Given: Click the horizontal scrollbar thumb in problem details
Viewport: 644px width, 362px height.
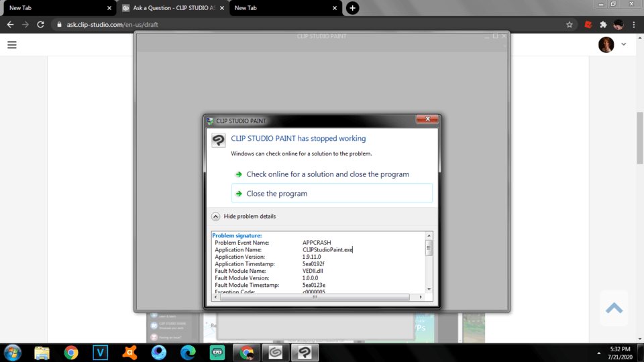Looking at the screenshot, I should (x=315, y=297).
